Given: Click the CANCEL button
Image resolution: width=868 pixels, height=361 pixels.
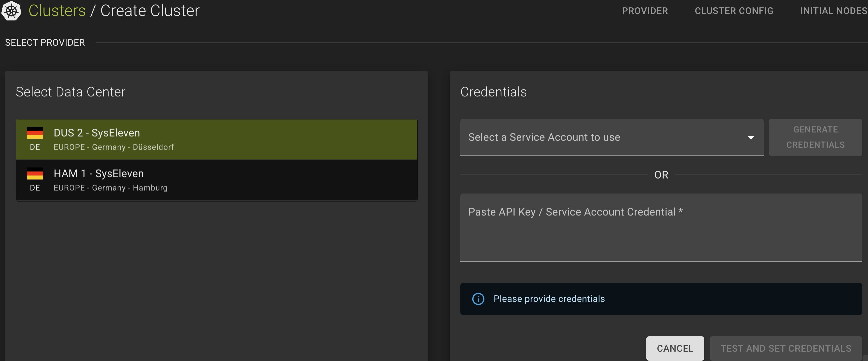Looking at the screenshot, I should [x=675, y=348].
